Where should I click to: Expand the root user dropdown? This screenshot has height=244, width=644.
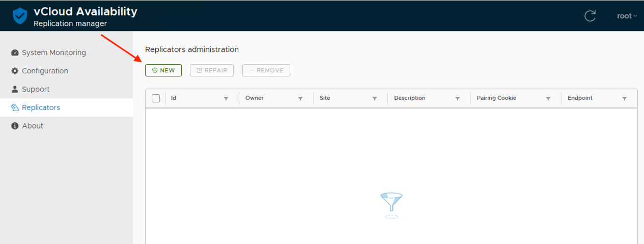coord(627,16)
